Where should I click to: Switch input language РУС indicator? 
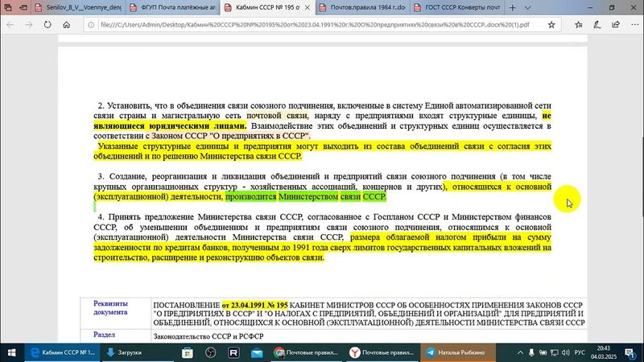pos(580,352)
